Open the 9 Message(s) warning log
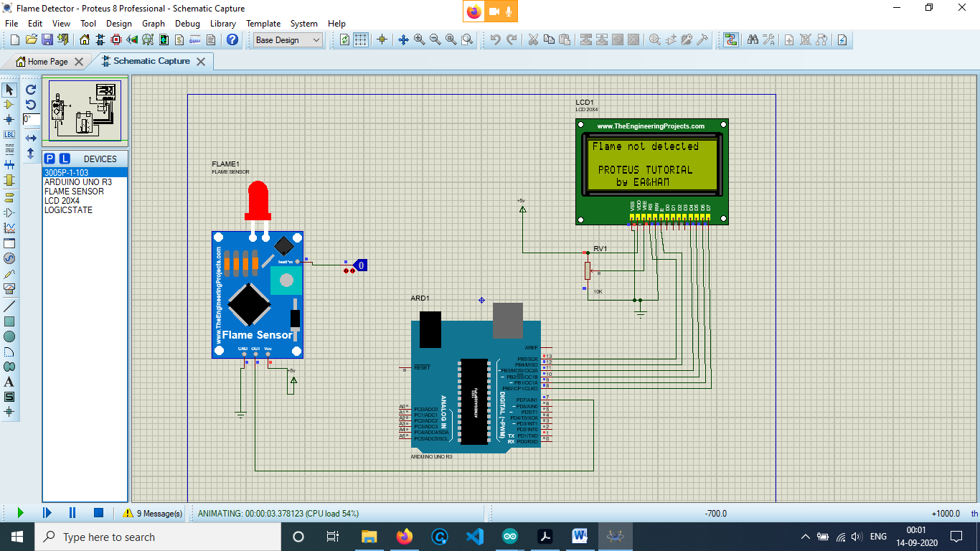Viewport: 980px width, 551px height. point(153,513)
